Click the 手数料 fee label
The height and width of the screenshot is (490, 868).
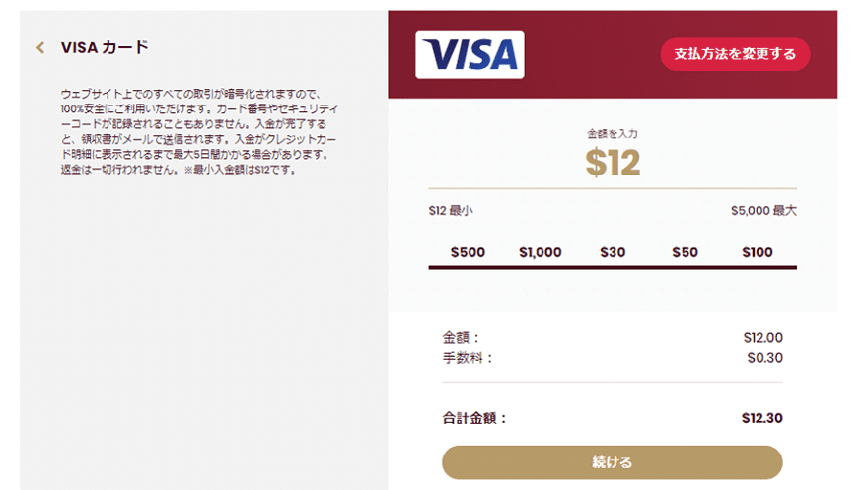(468, 358)
